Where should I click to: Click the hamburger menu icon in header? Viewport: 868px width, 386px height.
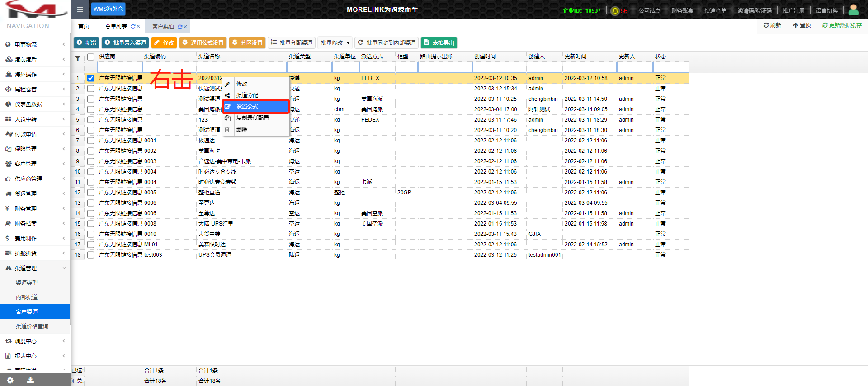pos(80,9)
